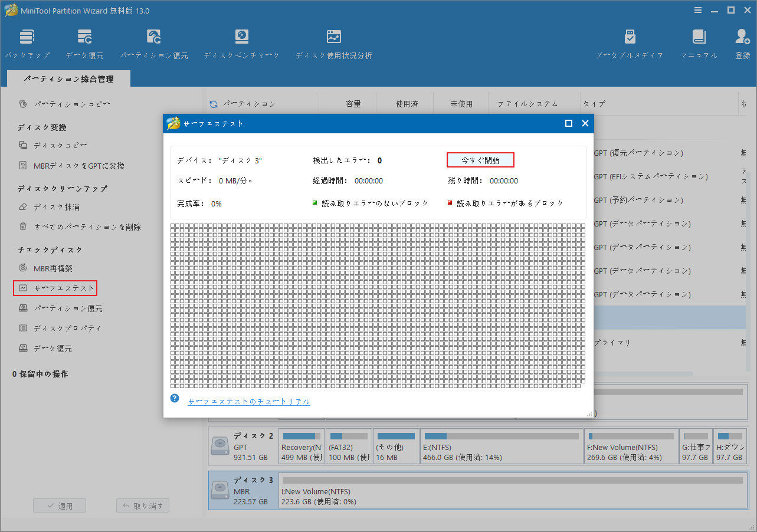
Task: Open the マニュアル manual
Action: click(699, 42)
